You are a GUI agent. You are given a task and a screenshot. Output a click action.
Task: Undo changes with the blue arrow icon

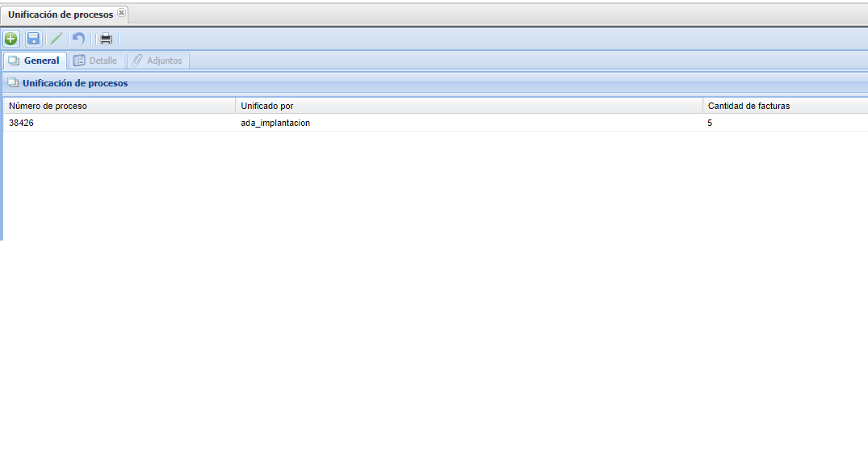[x=78, y=39]
